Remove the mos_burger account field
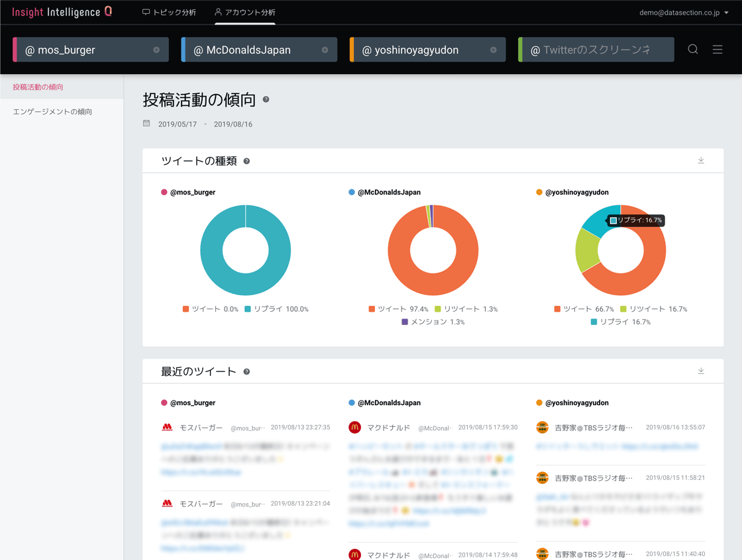Image resolution: width=742 pixels, height=560 pixels. tap(156, 50)
